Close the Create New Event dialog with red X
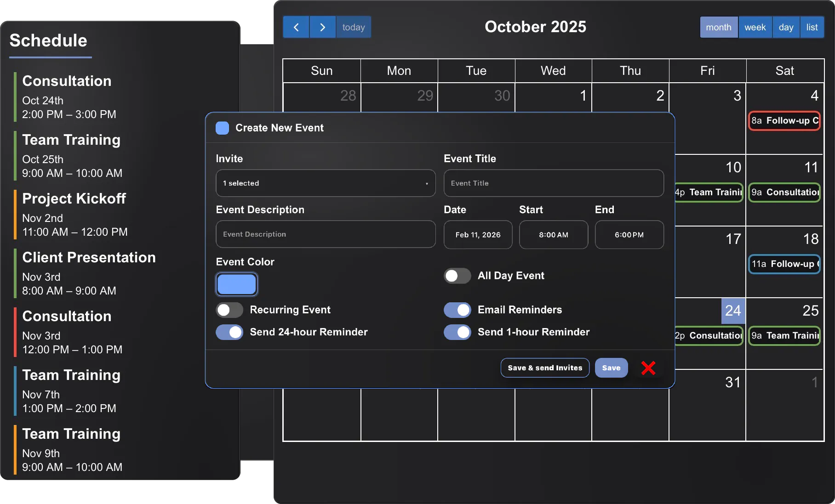Screen dimensions: 835x504 (648, 368)
